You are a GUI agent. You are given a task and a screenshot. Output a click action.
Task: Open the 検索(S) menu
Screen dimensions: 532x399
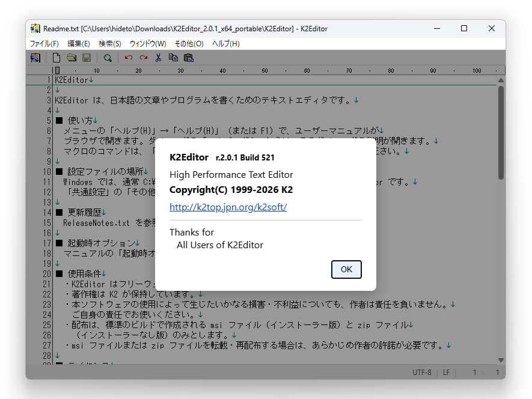[x=109, y=43]
